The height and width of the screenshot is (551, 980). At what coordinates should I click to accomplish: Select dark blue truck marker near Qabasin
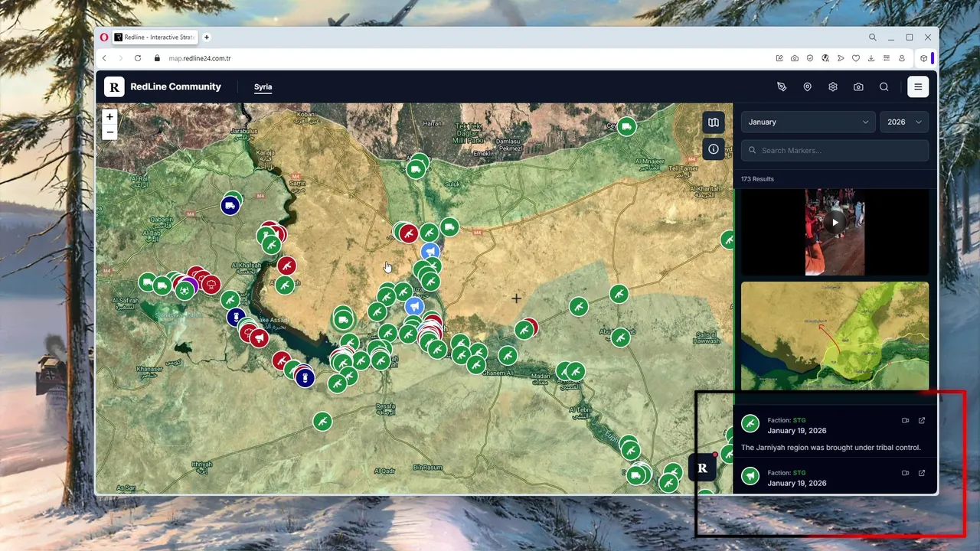click(230, 205)
